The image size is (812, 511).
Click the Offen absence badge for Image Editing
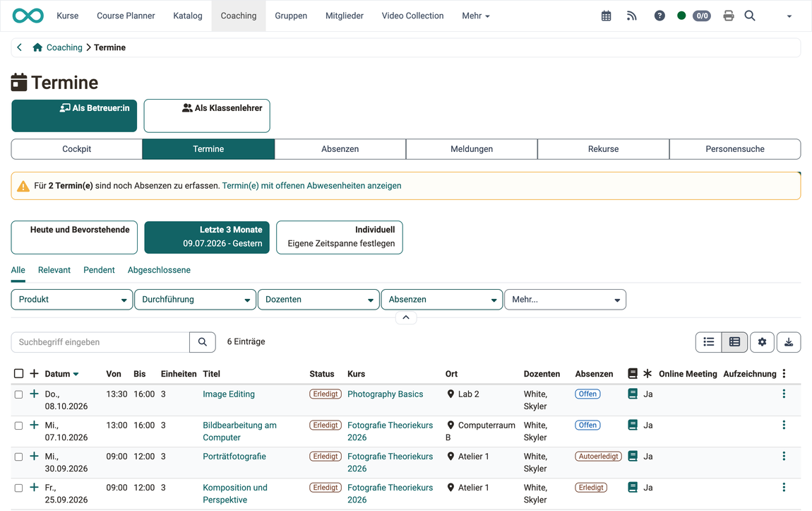(587, 394)
